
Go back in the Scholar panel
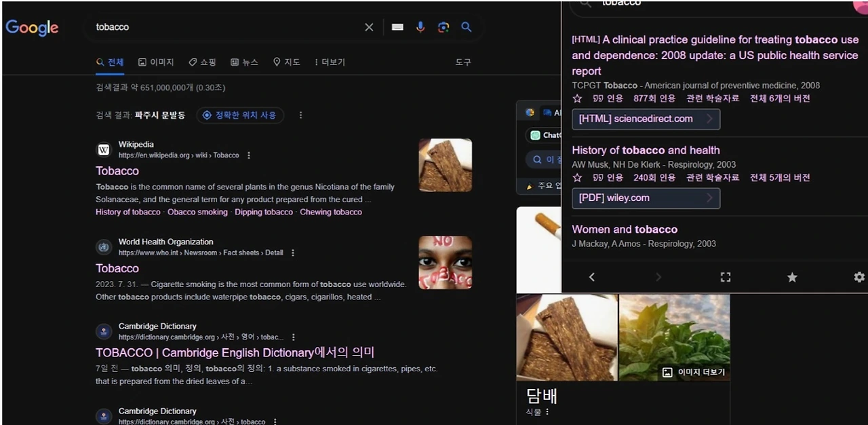592,277
